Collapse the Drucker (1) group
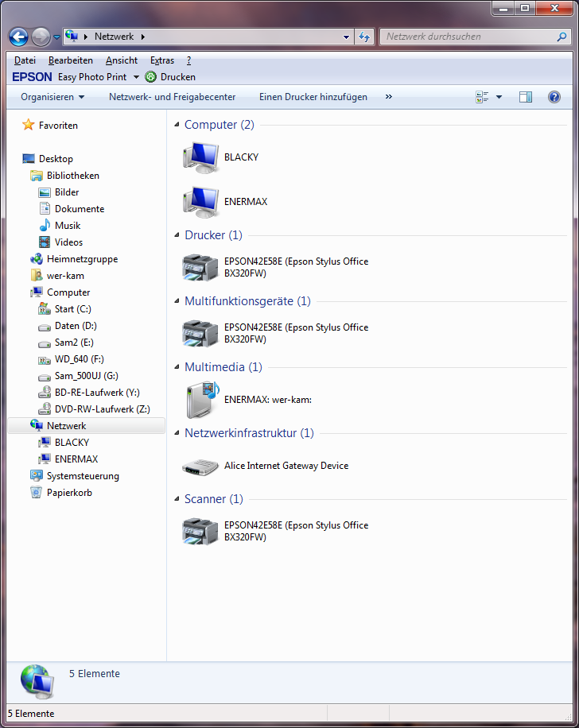Image resolution: width=579 pixels, height=728 pixels. point(177,235)
